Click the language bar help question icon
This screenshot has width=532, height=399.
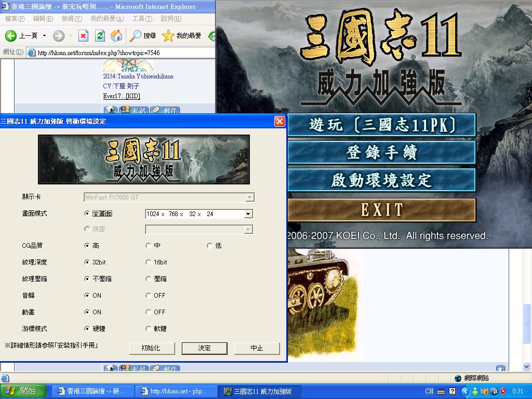pos(453,391)
